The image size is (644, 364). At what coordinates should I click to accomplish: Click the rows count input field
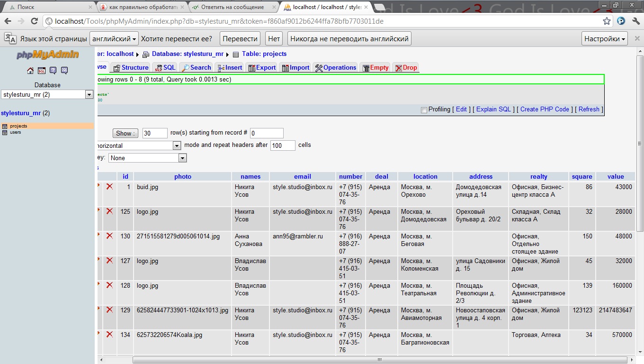(x=155, y=134)
